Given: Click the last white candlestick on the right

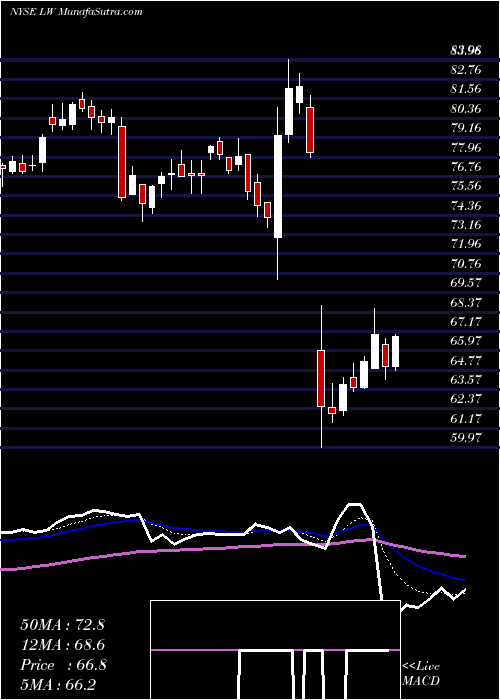Looking at the screenshot, I should click(395, 352).
